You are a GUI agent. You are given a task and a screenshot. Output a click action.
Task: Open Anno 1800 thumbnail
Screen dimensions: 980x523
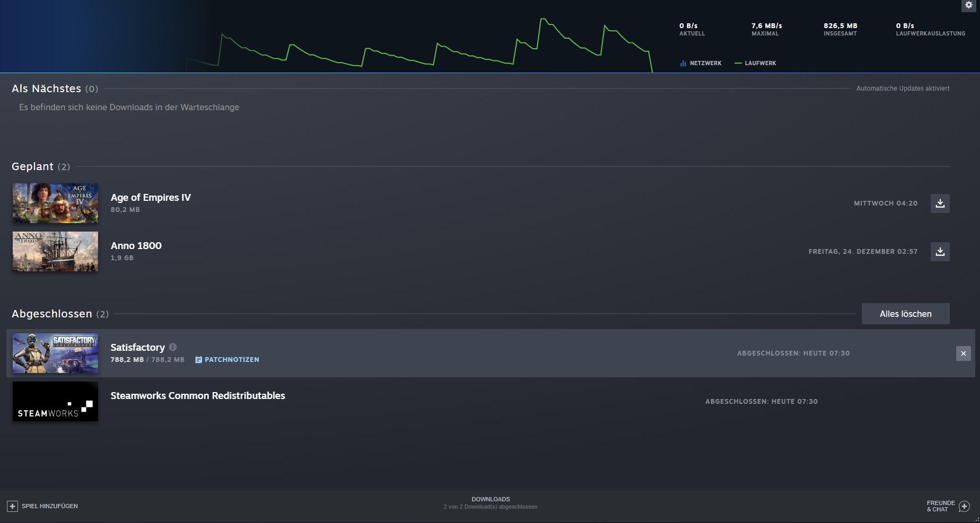point(55,251)
